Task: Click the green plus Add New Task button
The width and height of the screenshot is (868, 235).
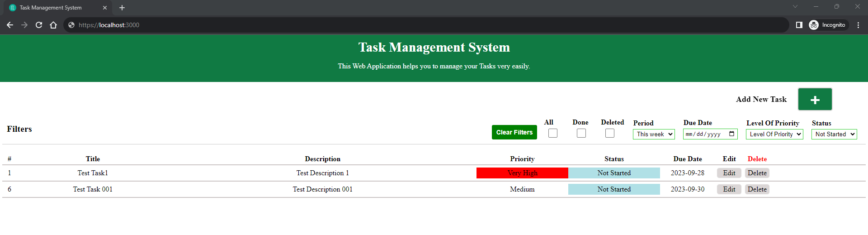Action: click(x=815, y=99)
